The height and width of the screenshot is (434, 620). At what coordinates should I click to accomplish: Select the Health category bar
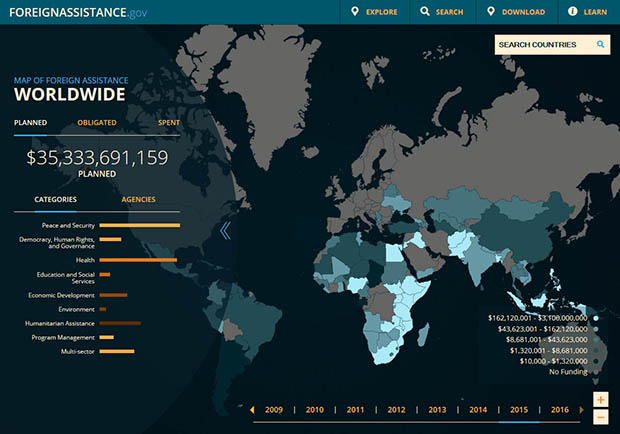click(137, 260)
